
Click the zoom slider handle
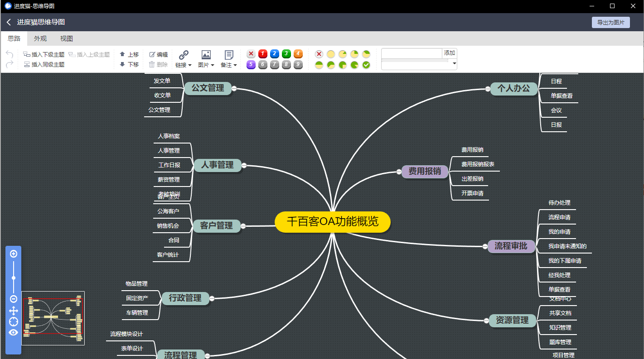coord(14,278)
